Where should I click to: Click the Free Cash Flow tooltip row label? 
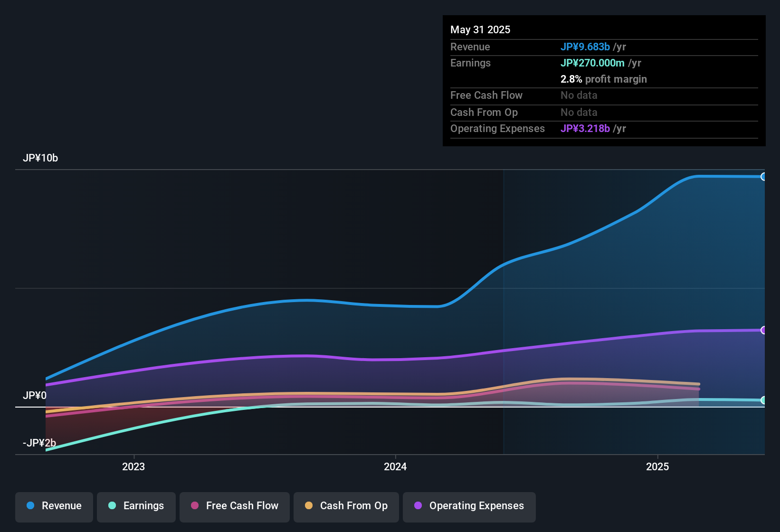point(486,95)
